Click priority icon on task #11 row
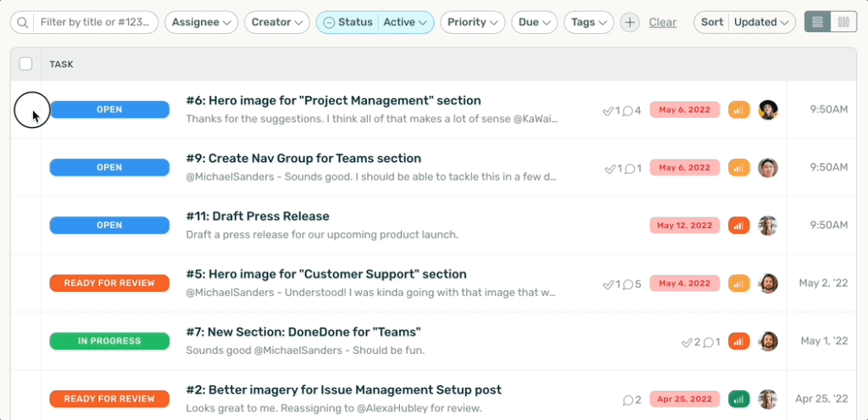 tap(738, 226)
